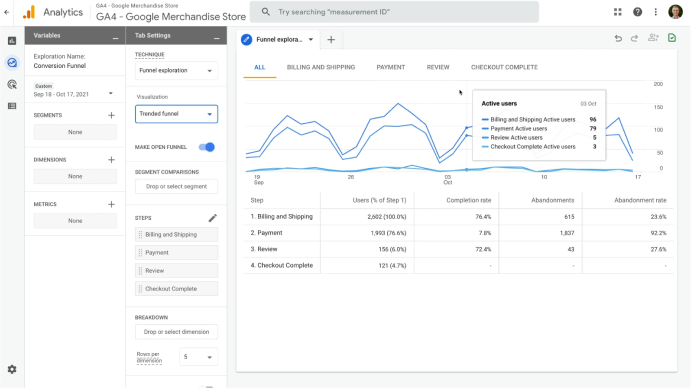The width and height of the screenshot is (691, 388).
Task: Click the Checkout Complete step chip
Action: click(x=176, y=289)
